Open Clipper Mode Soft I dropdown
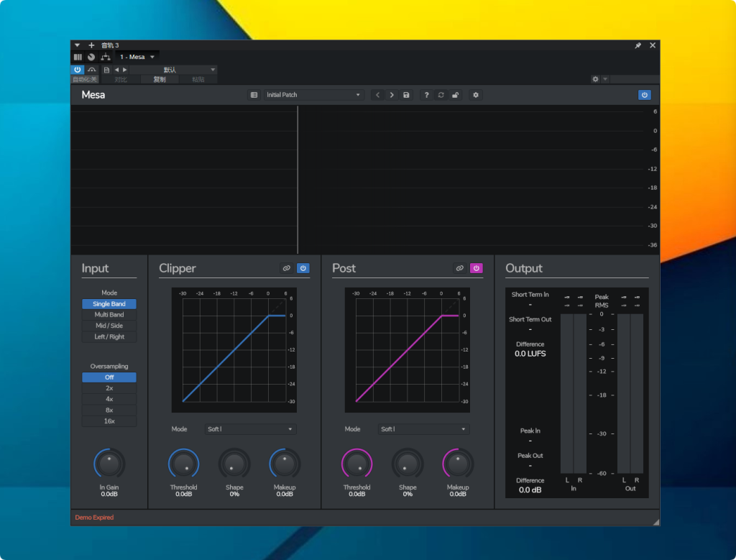The height and width of the screenshot is (560, 736). pyautogui.click(x=250, y=429)
